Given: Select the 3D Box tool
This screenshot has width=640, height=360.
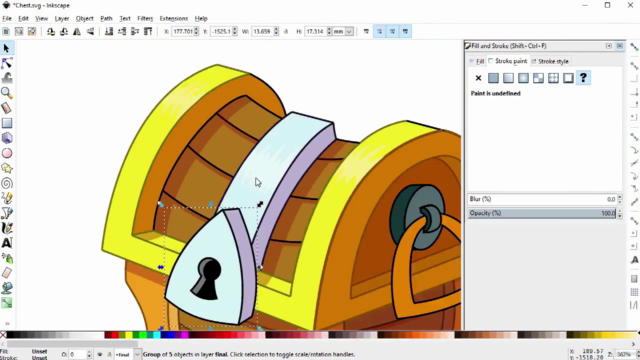Looking at the screenshot, I should tap(7, 138).
